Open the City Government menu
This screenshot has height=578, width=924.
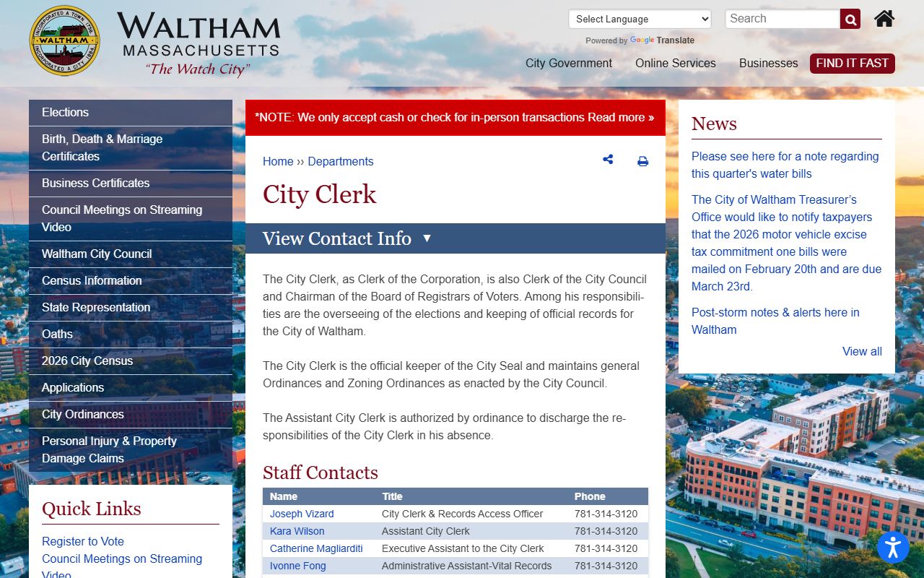coord(569,63)
